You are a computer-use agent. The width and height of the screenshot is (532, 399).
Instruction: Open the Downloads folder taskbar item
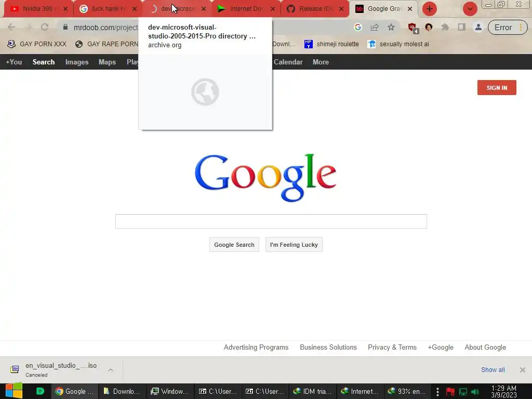tap(122, 391)
